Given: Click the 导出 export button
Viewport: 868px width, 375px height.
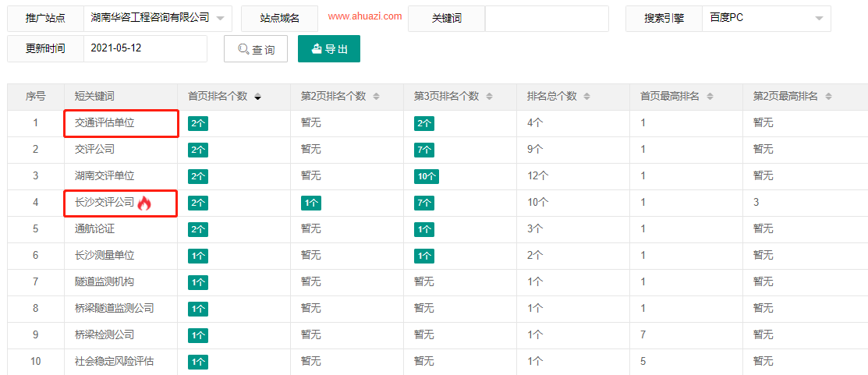Looking at the screenshot, I should [x=328, y=49].
